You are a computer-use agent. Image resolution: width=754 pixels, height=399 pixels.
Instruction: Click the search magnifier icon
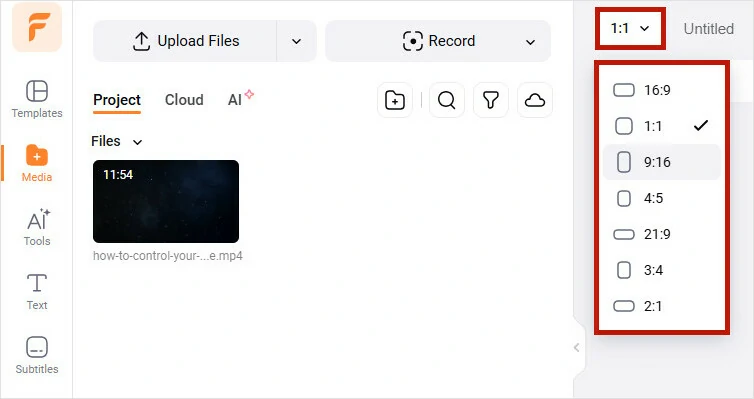(447, 100)
